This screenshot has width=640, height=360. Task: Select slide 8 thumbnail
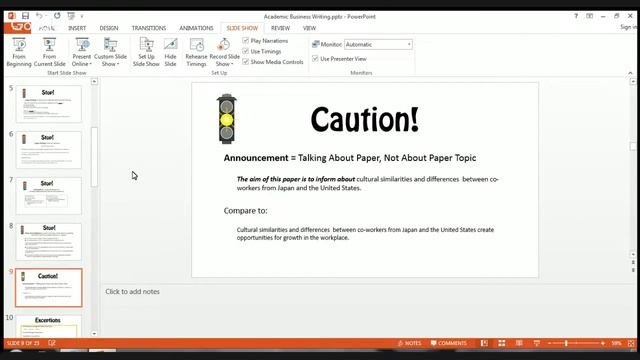tap(49, 242)
